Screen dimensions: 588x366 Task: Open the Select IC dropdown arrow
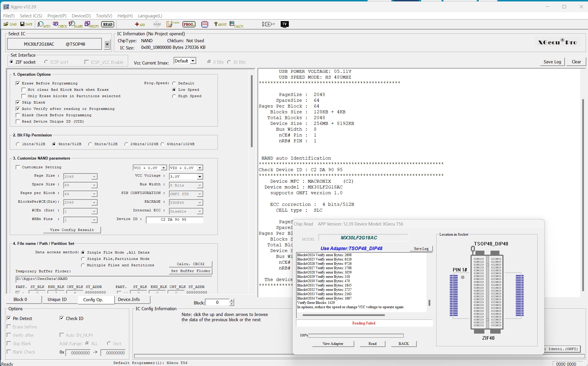pyautogui.click(x=107, y=44)
